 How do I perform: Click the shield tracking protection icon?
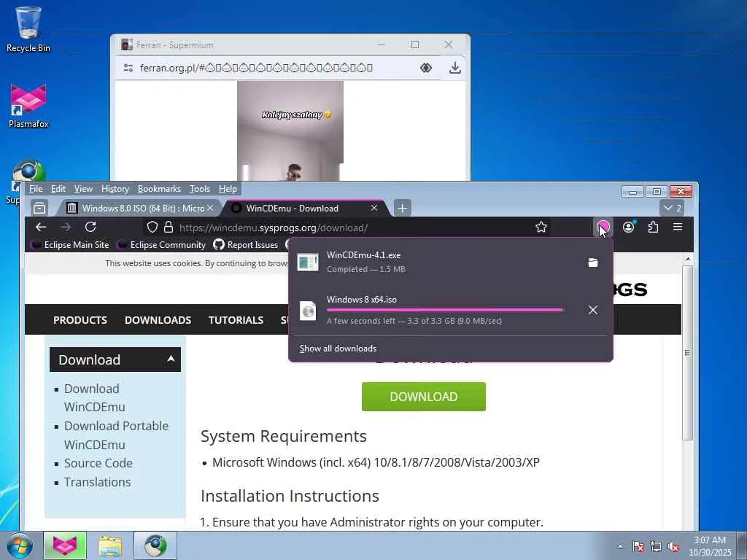(x=152, y=227)
